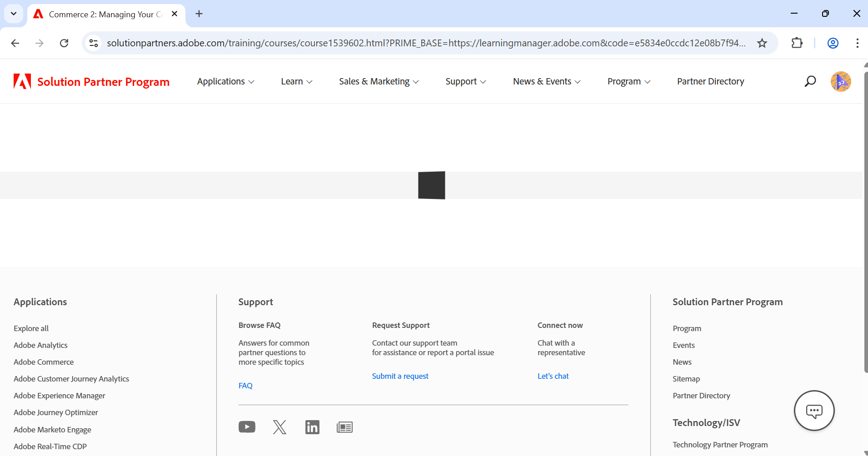This screenshot has height=456, width=868.
Task: Expand the Program menu
Action: [x=629, y=82]
